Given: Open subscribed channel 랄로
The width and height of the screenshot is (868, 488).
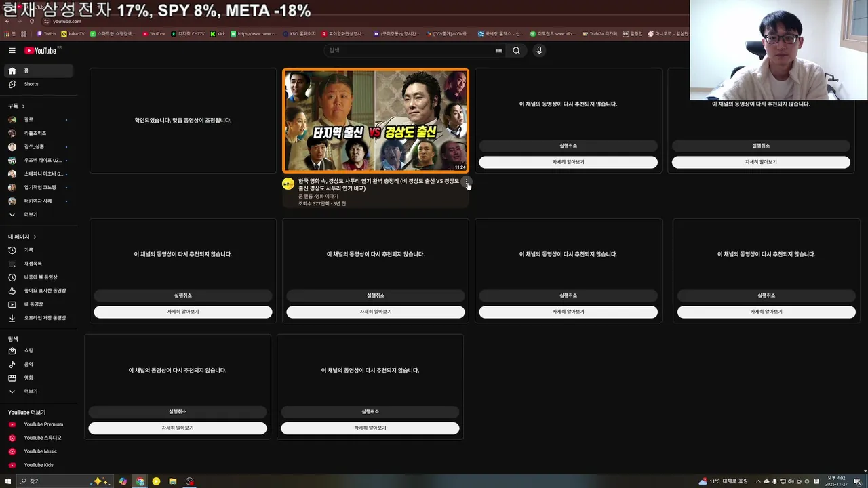Looking at the screenshot, I should 38,119.
